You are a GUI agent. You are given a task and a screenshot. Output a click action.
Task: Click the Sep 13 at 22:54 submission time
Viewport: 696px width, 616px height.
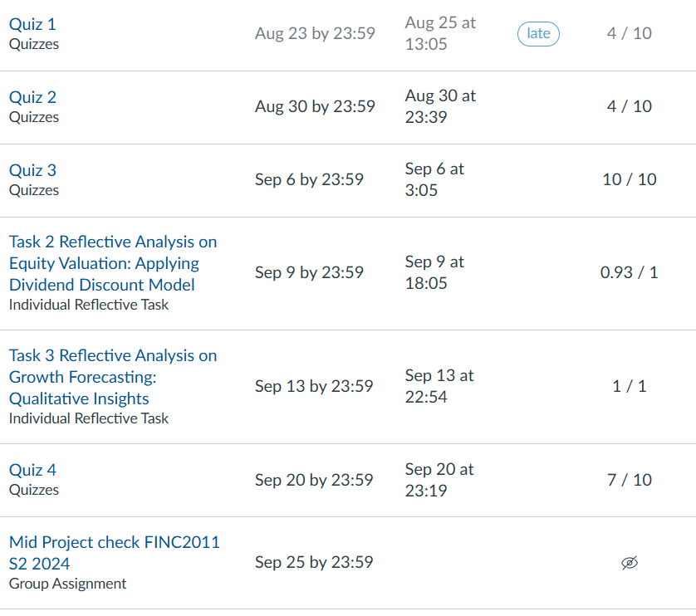[439, 386]
